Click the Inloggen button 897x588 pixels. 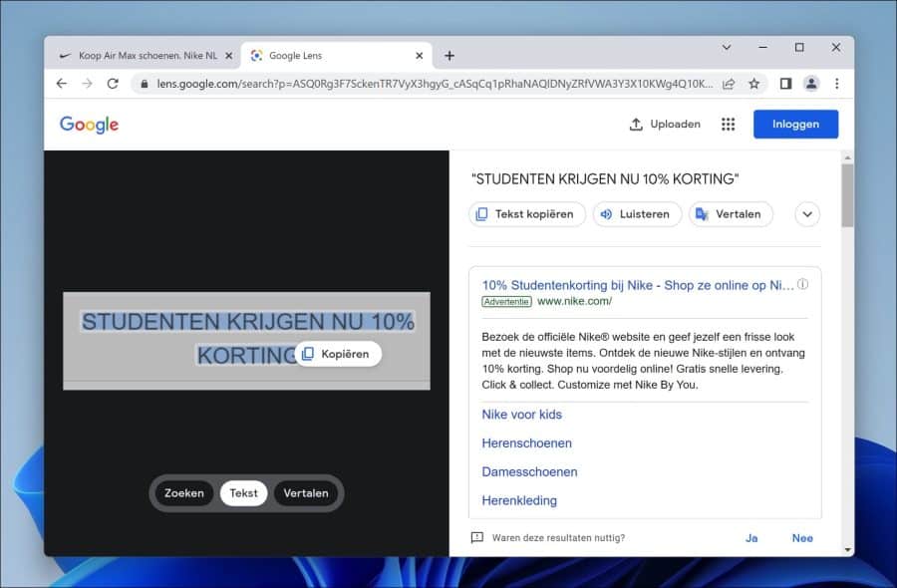click(x=795, y=125)
